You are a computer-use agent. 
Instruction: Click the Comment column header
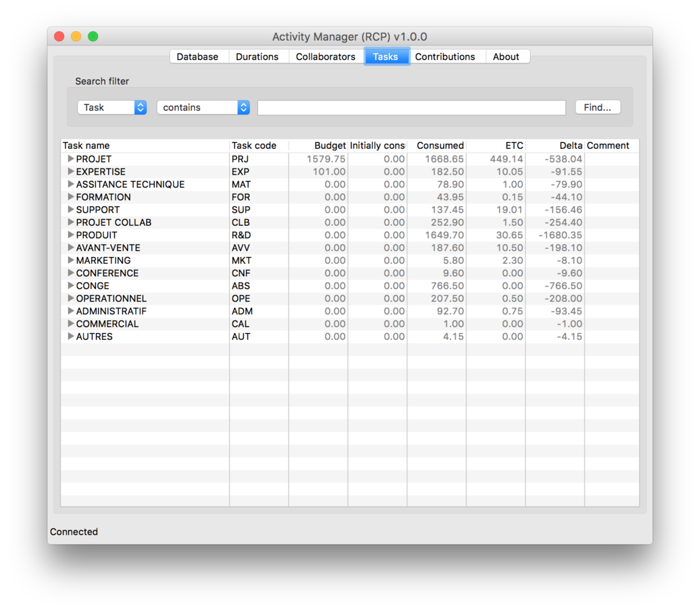coord(612,146)
